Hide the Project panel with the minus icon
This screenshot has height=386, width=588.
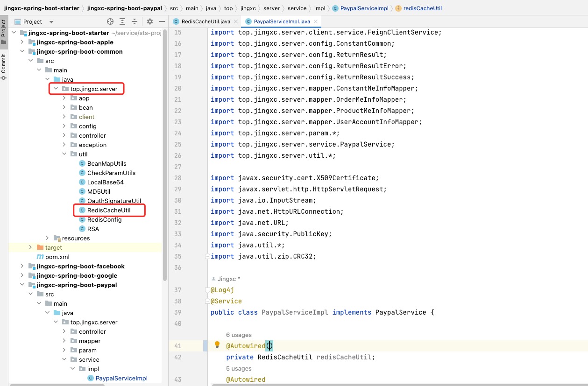click(162, 21)
